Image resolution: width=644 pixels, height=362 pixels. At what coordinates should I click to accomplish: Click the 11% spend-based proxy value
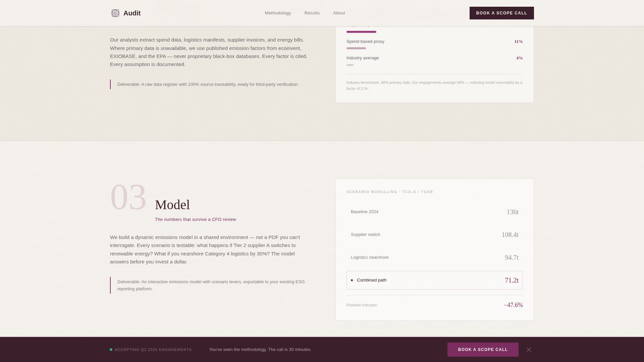click(518, 42)
